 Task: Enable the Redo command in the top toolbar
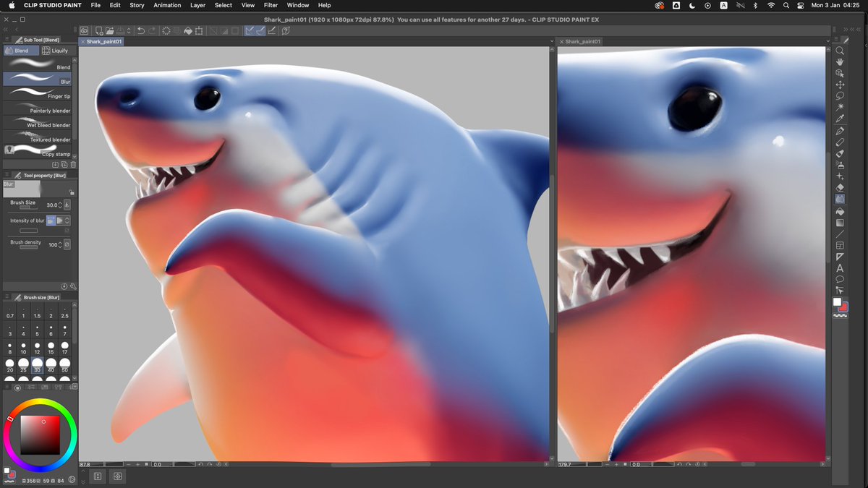153,30
